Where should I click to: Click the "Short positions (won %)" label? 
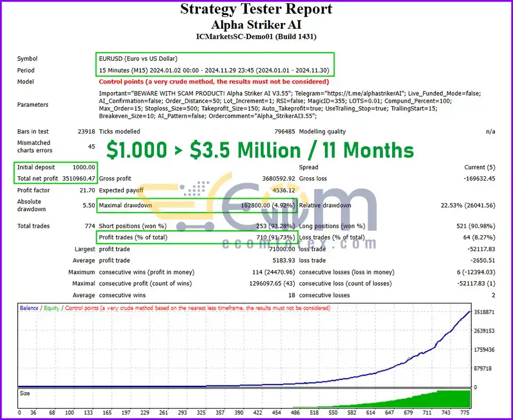point(133,226)
